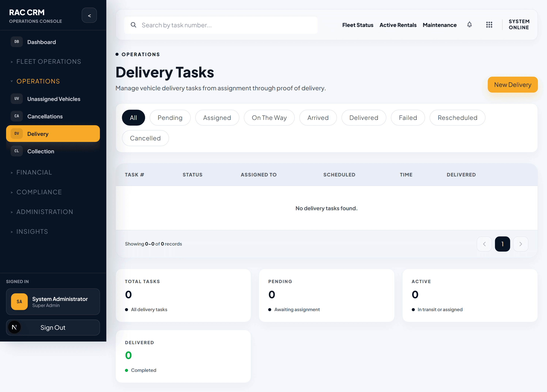547x392 pixels.
Task: Go to next page of results
Action: [521, 244]
